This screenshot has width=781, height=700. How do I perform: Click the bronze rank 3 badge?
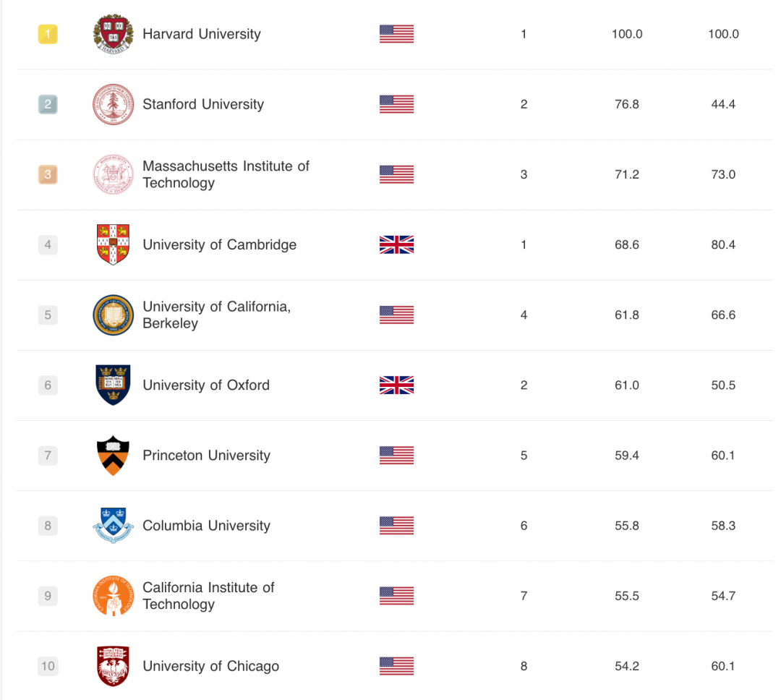48,174
